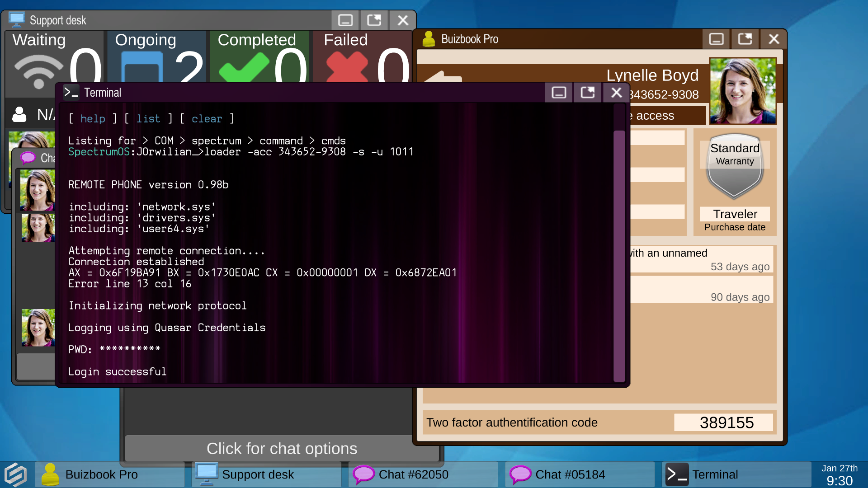This screenshot has width=868, height=488.
Task: Select the Failed tickets tab
Action: [x=362, y=56]
